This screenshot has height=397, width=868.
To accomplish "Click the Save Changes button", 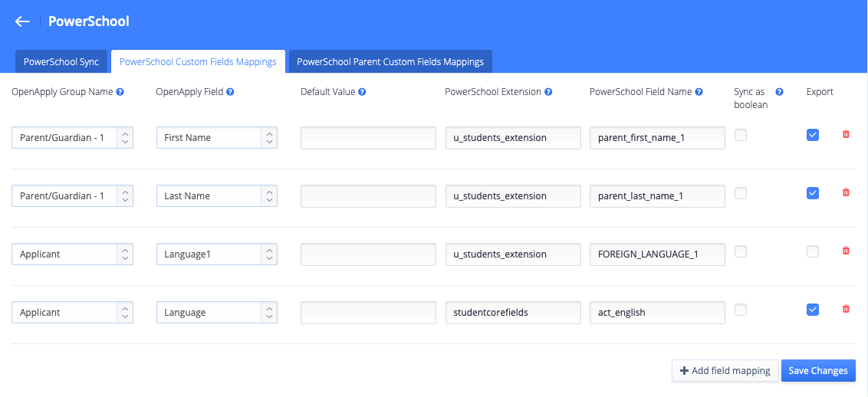I will (x=818, y=370).
